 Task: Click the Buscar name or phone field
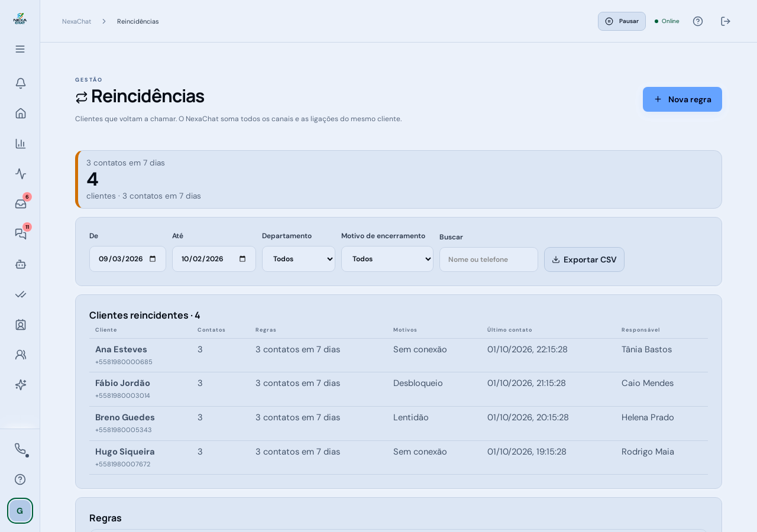pos(489,259)
